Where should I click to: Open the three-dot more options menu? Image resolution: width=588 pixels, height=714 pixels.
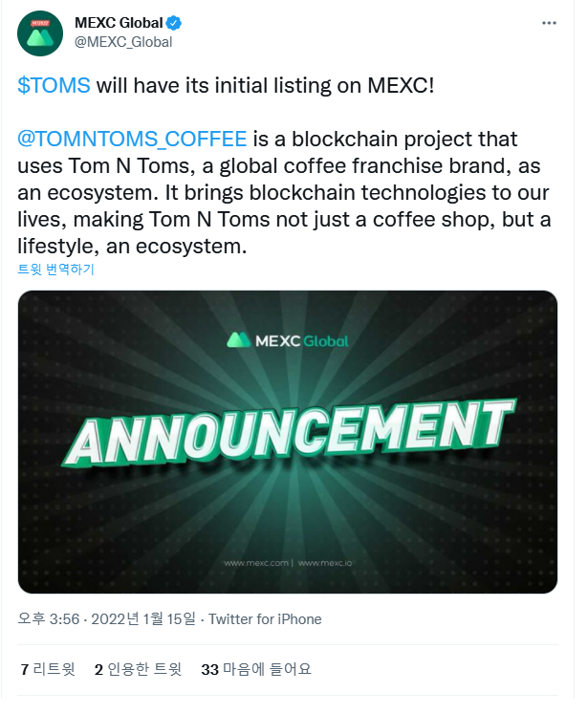(x=549, y=23)
